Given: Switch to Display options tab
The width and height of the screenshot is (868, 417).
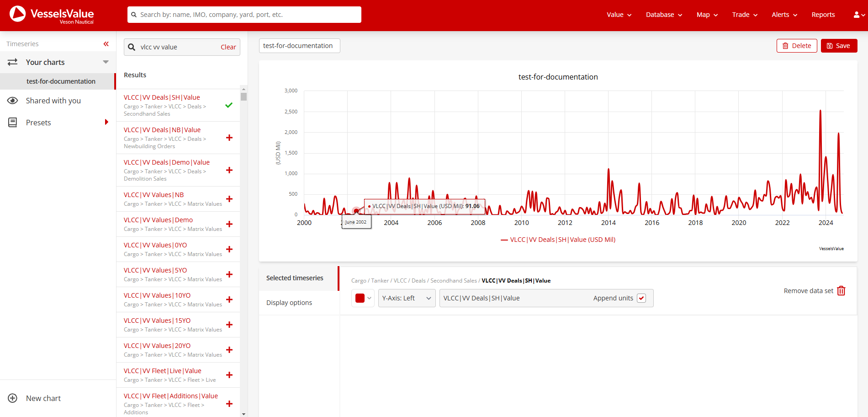Looking at the screenshot, I should pos(289,303).
